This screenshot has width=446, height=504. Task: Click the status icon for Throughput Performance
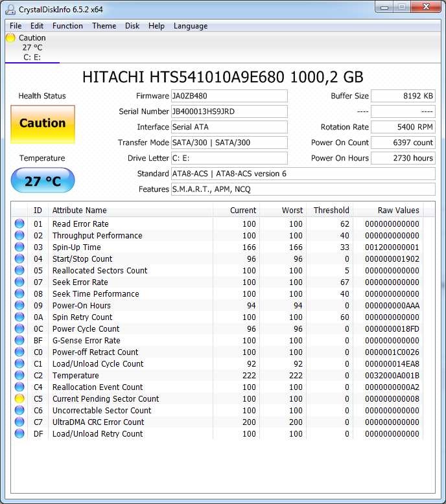(19, 235)
